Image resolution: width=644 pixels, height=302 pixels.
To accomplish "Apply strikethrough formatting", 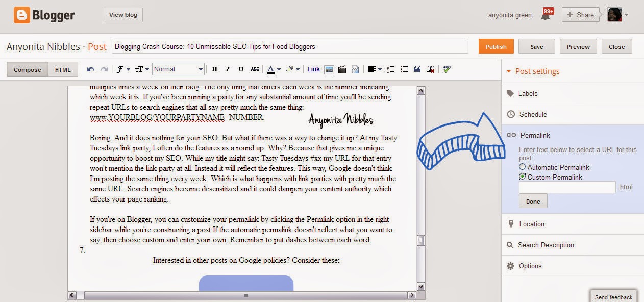I will (255, 69).
